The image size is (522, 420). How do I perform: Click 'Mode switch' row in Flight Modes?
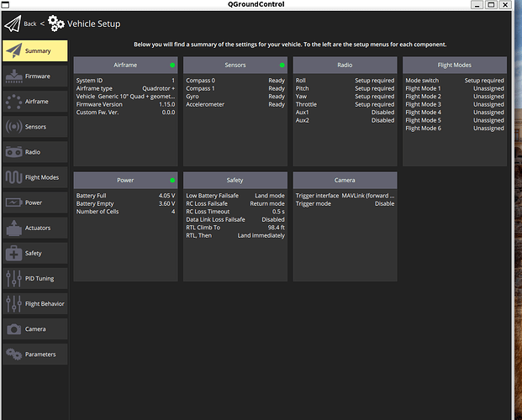click(x=455, y=80)
